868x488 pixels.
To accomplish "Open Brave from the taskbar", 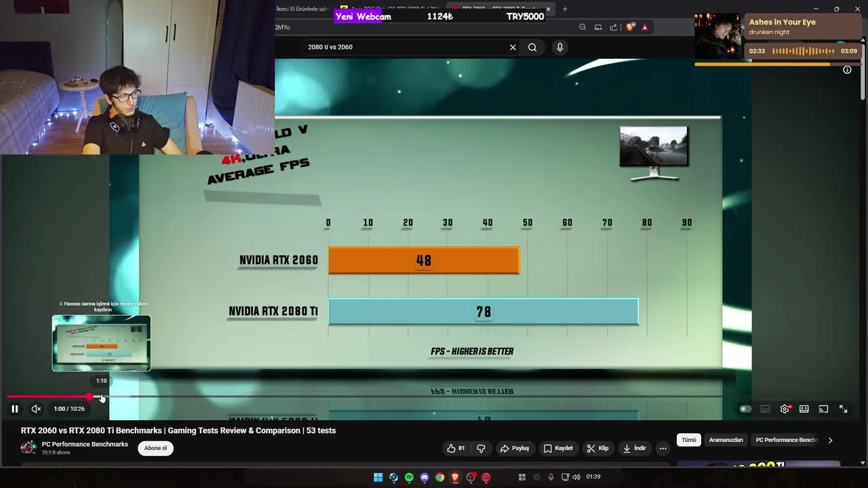I will coord(455,477).
